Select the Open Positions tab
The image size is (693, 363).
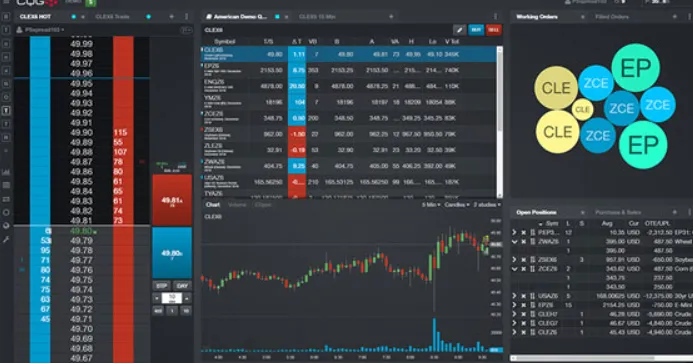tap(536, 212)
